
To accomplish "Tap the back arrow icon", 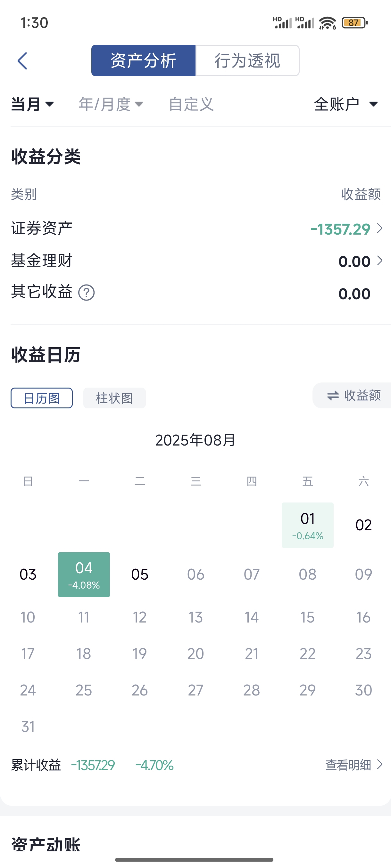I will [x=22, y=61].
